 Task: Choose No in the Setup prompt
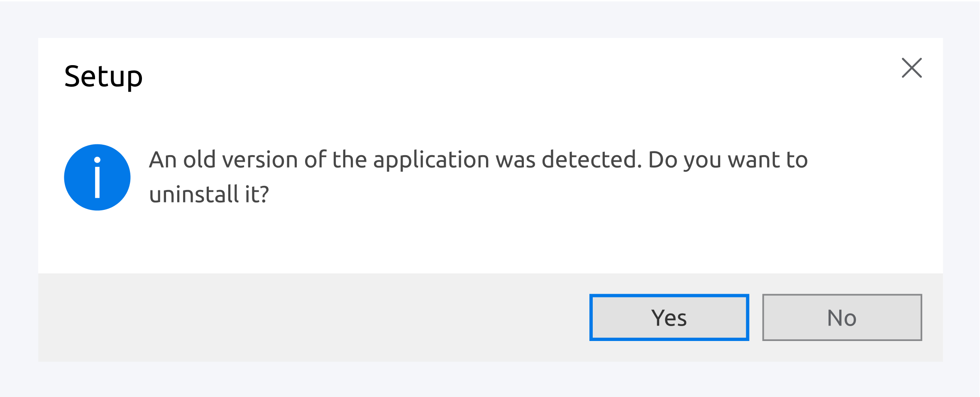(x=842, y=318)
